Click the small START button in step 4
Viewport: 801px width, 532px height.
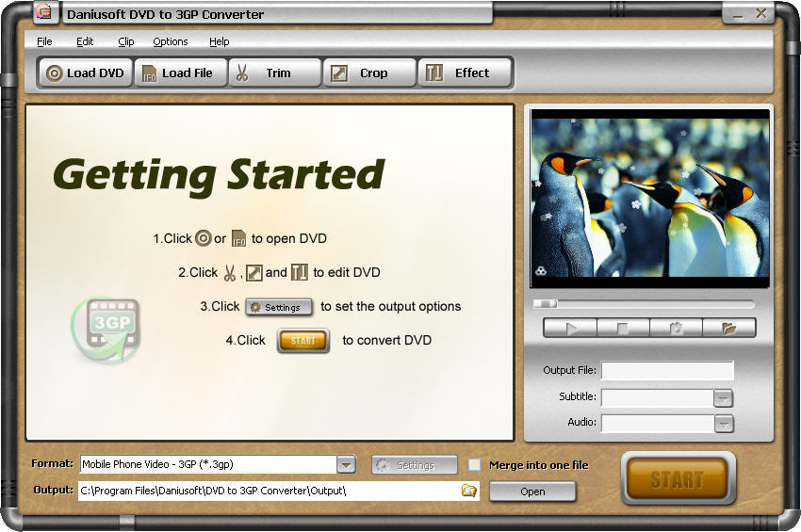[302, 341]
